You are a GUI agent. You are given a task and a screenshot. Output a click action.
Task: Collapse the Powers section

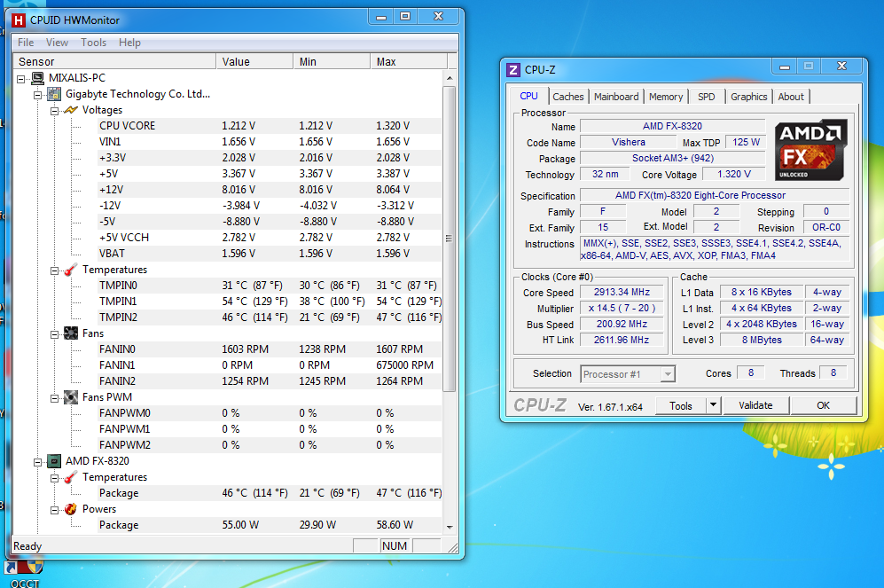click(x=54, y=510)
